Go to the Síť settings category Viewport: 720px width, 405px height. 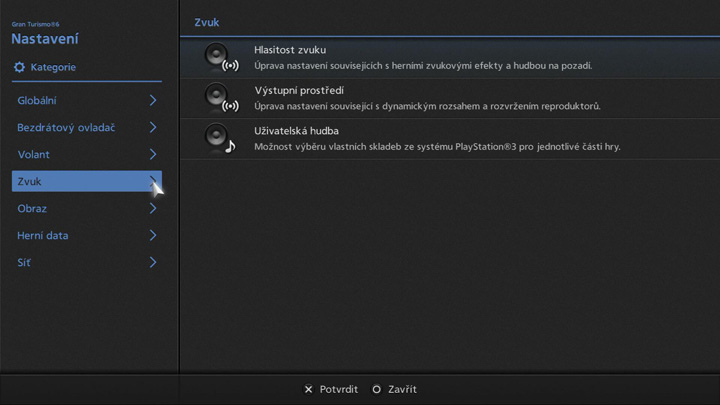(x=24, y=263)
